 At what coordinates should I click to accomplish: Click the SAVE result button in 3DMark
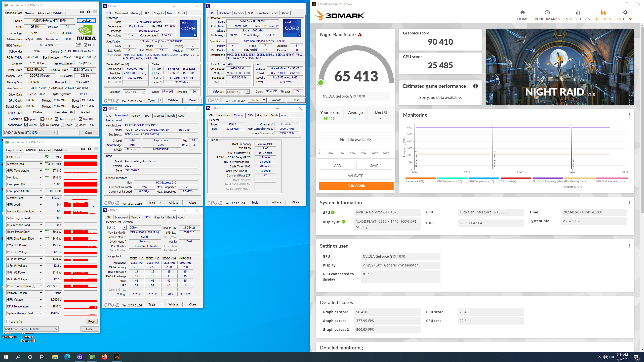pos(374,166)
